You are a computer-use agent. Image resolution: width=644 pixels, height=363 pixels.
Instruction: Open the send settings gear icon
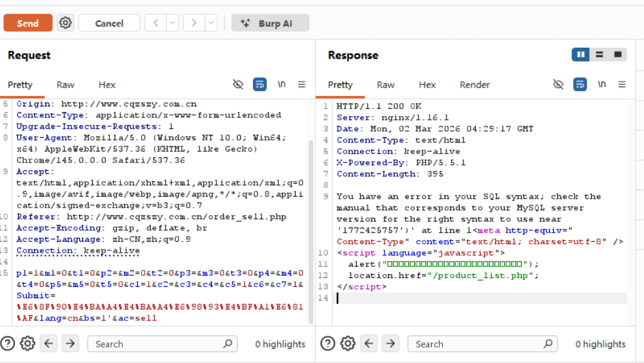(x=65, y=23)
